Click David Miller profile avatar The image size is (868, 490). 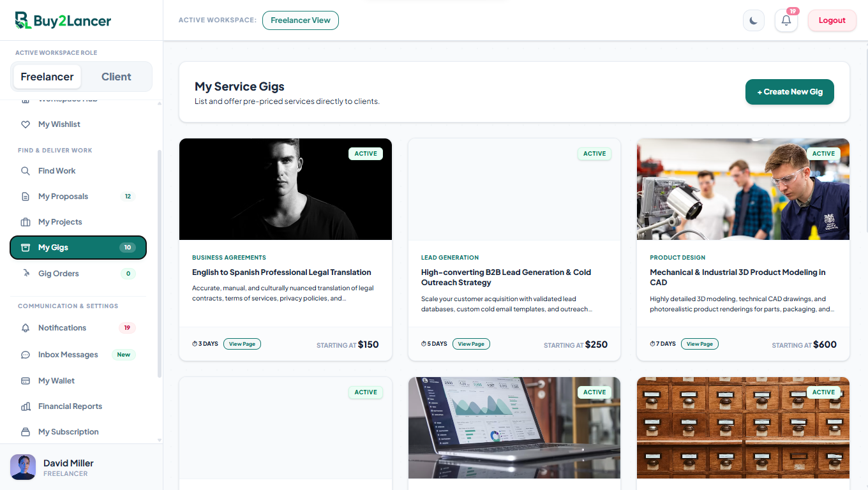(23, 467)
